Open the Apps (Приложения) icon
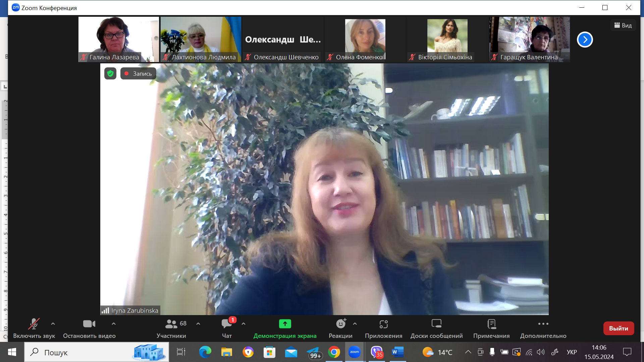Image resolution: width=644 pixels, height=362 pixels. (x=383, y=324)
